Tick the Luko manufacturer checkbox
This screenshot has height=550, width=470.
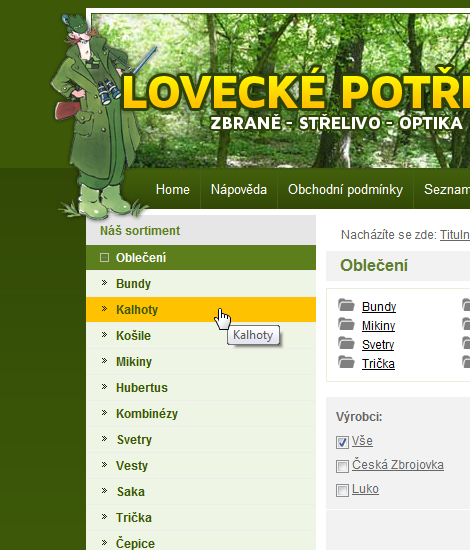click(x=342, y=490)
